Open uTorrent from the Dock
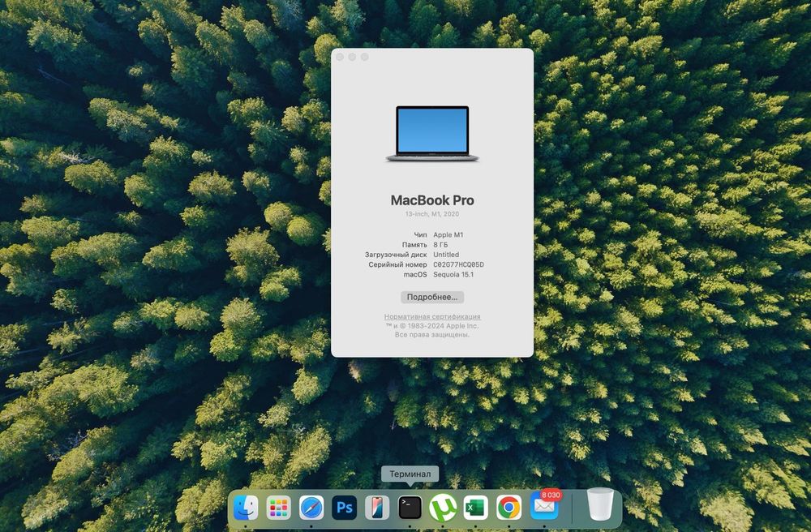 tap(443, 507)
